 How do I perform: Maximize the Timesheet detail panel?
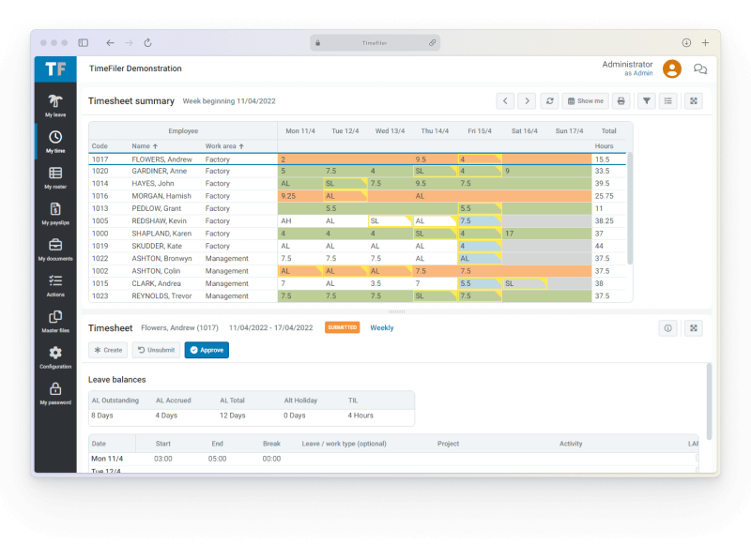(694, 328)
